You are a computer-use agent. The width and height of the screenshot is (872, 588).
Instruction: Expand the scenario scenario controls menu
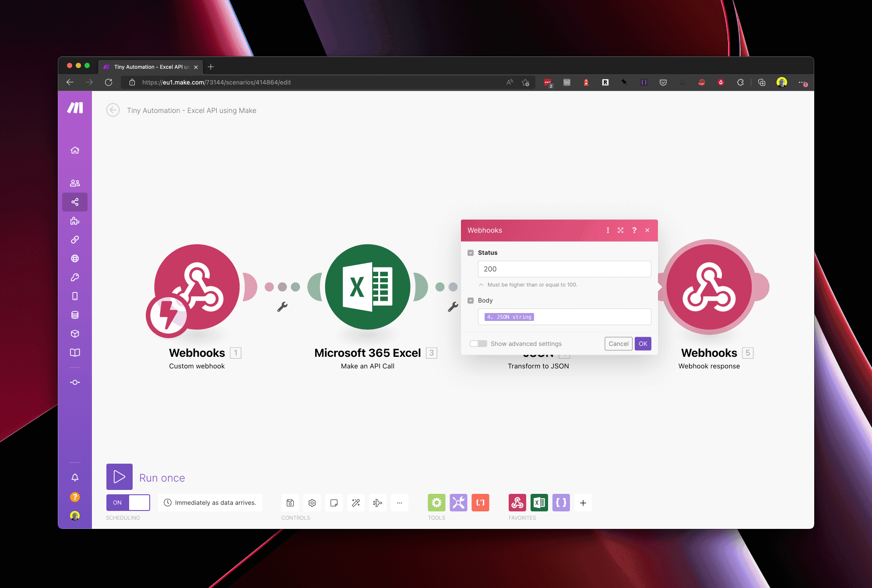click(400, 502)
